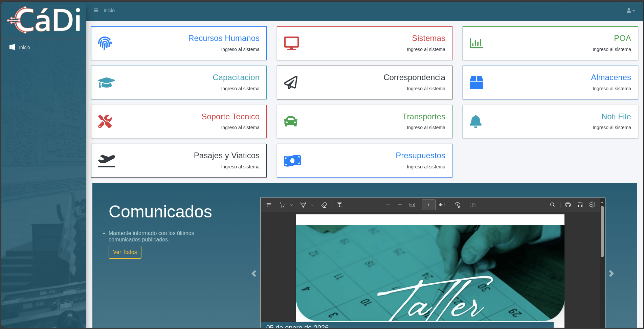Click the Transportes car icon

(291, 121)
